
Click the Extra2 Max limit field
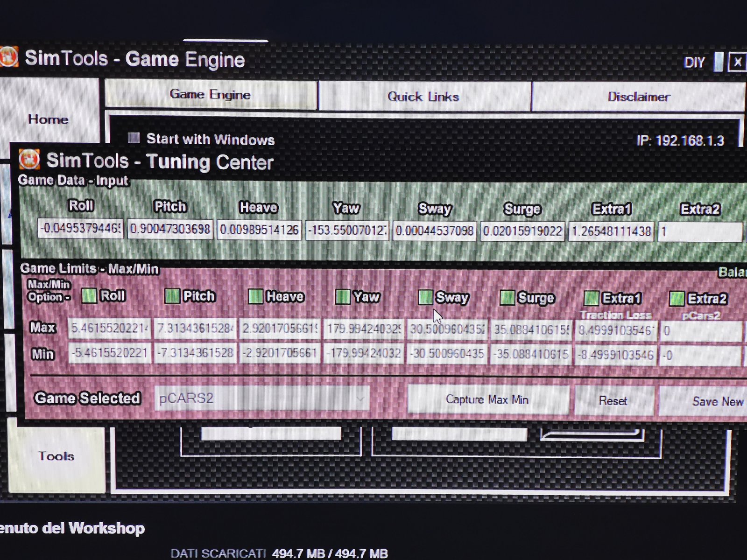click(701, 331)
